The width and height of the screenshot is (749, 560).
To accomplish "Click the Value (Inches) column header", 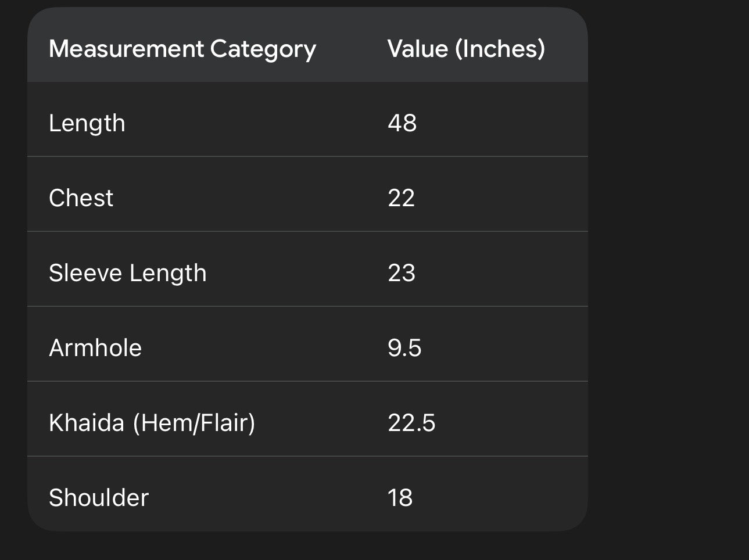I will 466,49.
